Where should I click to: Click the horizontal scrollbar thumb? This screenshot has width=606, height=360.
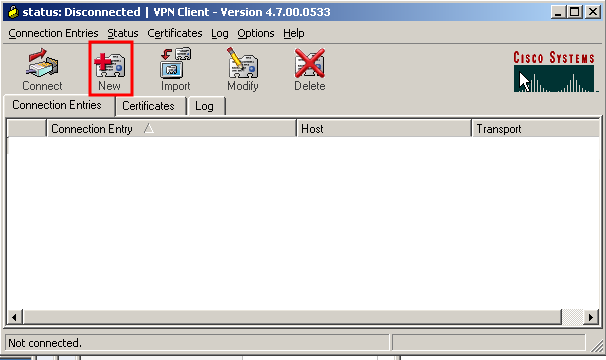[292, 317]
